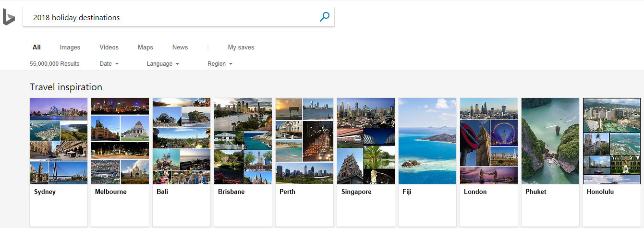Click the Singapore destination label
The image size is (644, 240).
(356, 192)
